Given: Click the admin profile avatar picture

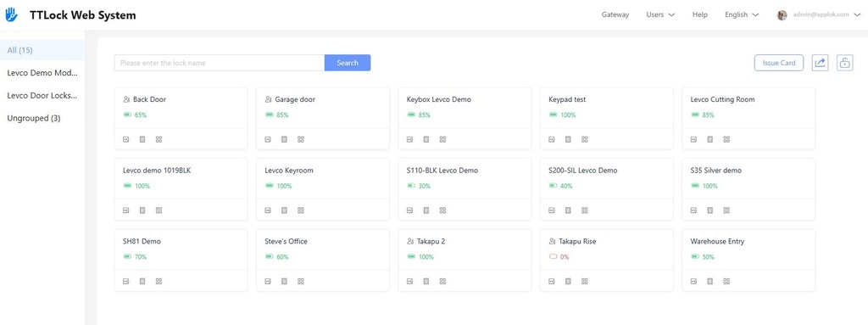Looking at the screenshot, I should [782, 15].
